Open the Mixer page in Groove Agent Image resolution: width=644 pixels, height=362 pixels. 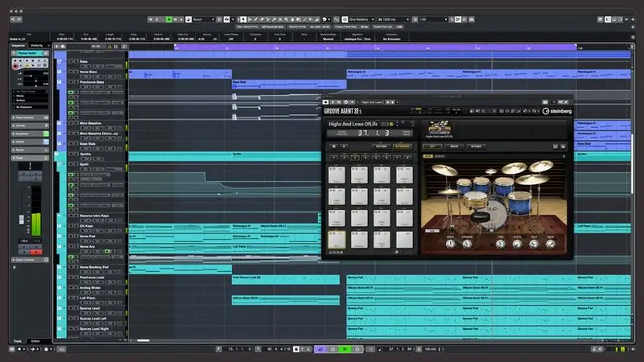[x=454, y=146]
